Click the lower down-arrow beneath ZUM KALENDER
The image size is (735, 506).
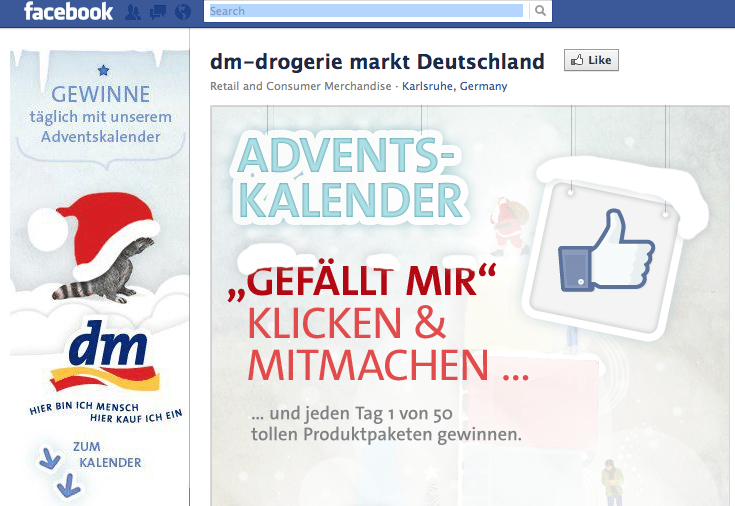coord(69,485)
